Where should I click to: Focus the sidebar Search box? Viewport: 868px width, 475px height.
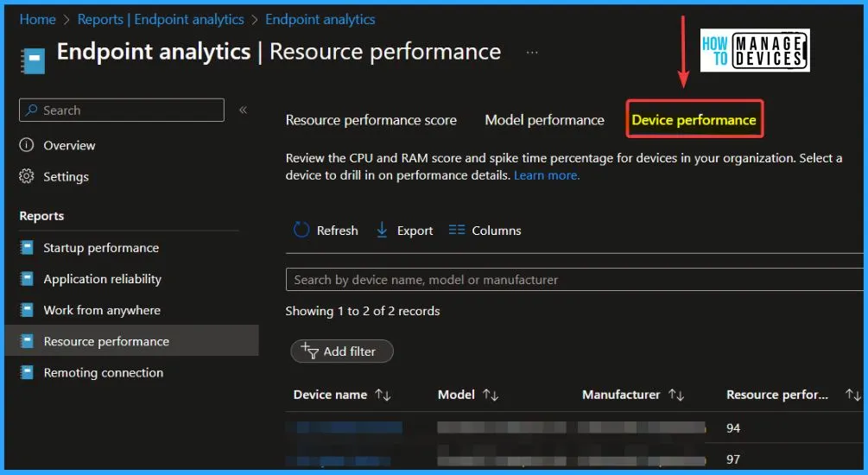click(x=122, y=111)
